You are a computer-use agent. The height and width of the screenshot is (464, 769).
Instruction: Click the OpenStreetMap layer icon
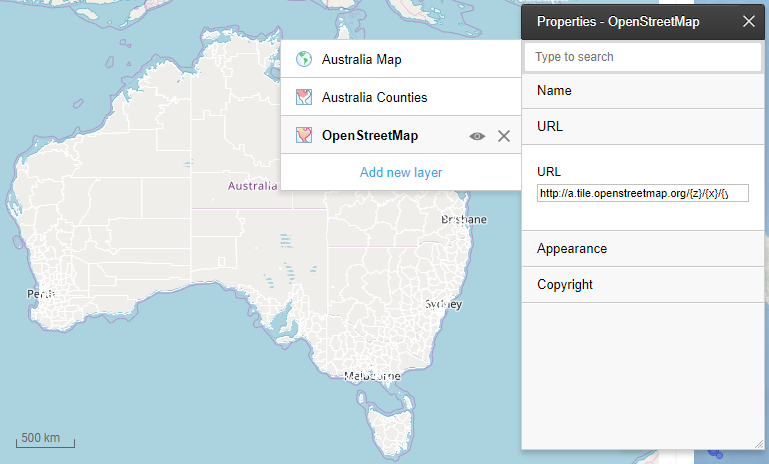click(x=304, y=136)
